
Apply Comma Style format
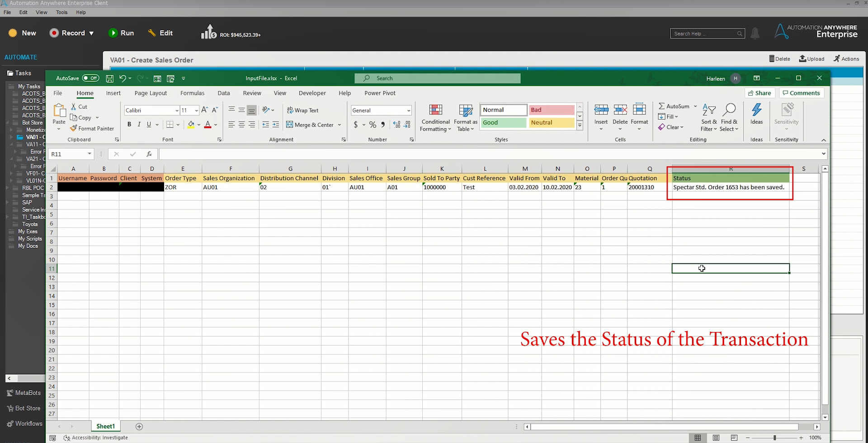[383, 125]
